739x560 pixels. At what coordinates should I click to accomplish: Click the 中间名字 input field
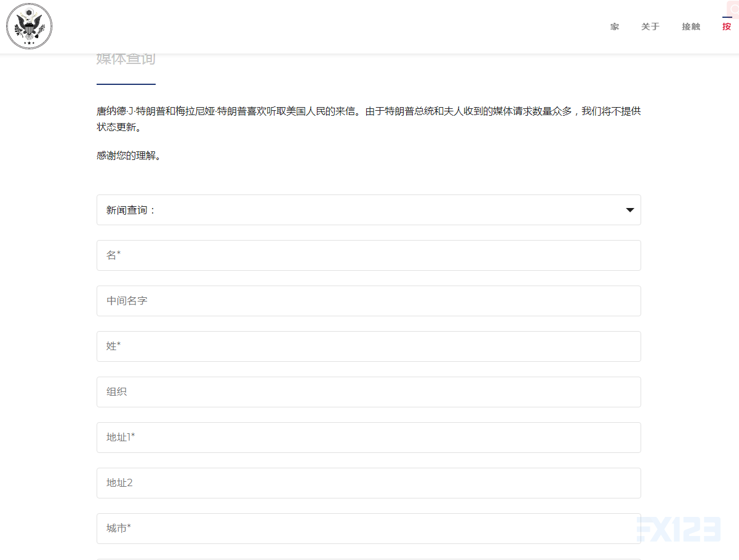pos(369,301)
